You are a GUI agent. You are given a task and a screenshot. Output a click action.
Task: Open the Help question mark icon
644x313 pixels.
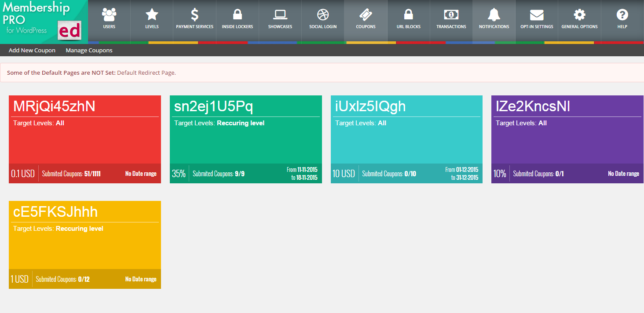(x=622, y=15)
